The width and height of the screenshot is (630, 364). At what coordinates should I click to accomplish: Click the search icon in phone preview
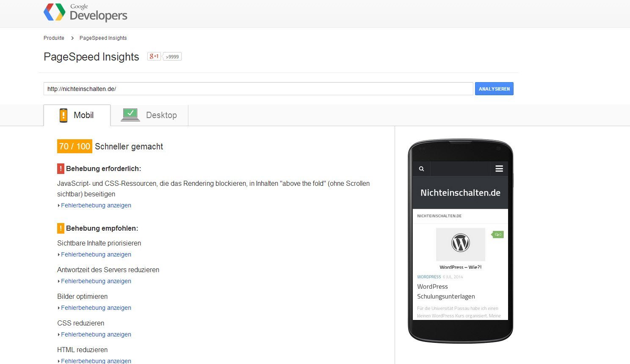tap(421, 168)
